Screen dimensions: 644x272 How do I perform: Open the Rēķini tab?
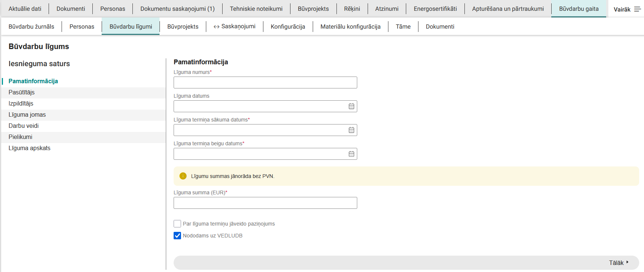(x=352, y=9)
